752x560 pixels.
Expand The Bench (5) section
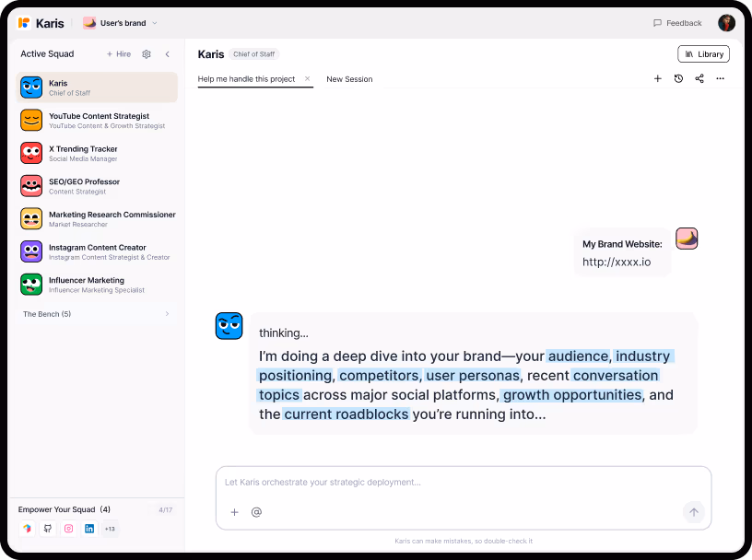pyautogui.click(x=167, y=314)
